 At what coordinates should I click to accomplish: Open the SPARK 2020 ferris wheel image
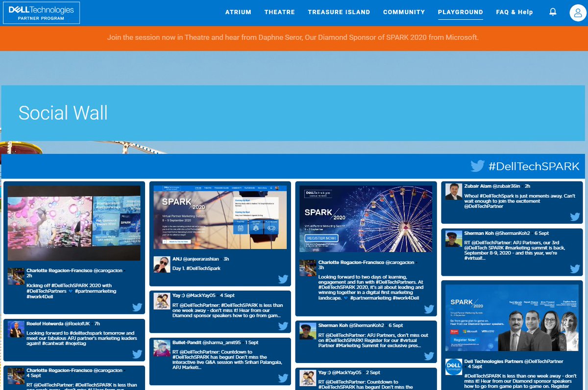click(366, 219)
